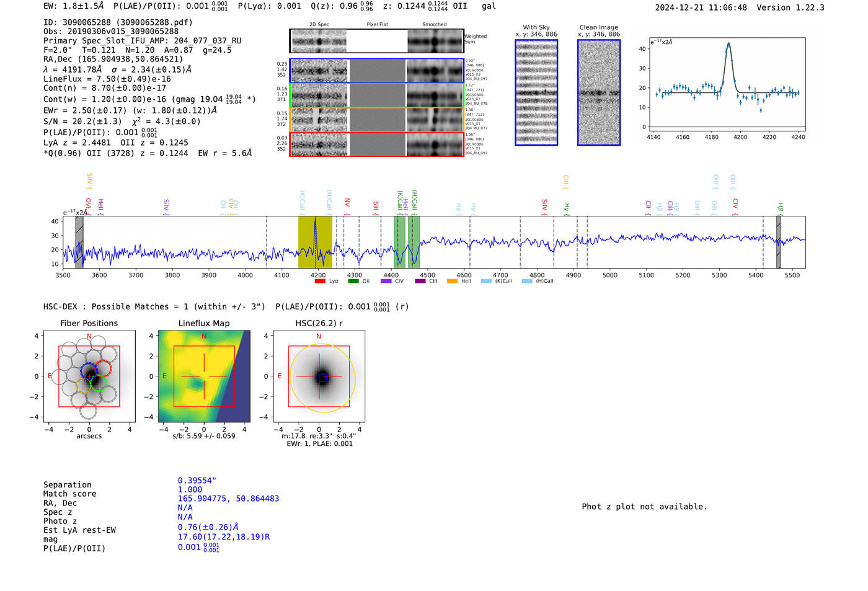Click the Match score value 1.000

(x=190, y=490)
